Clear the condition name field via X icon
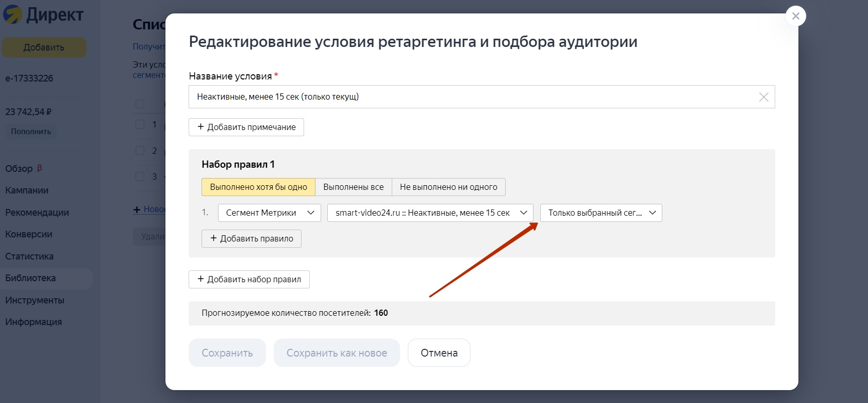Image resolution: width=868 pixels, height=403 pixels. click(x=763, y=97)
